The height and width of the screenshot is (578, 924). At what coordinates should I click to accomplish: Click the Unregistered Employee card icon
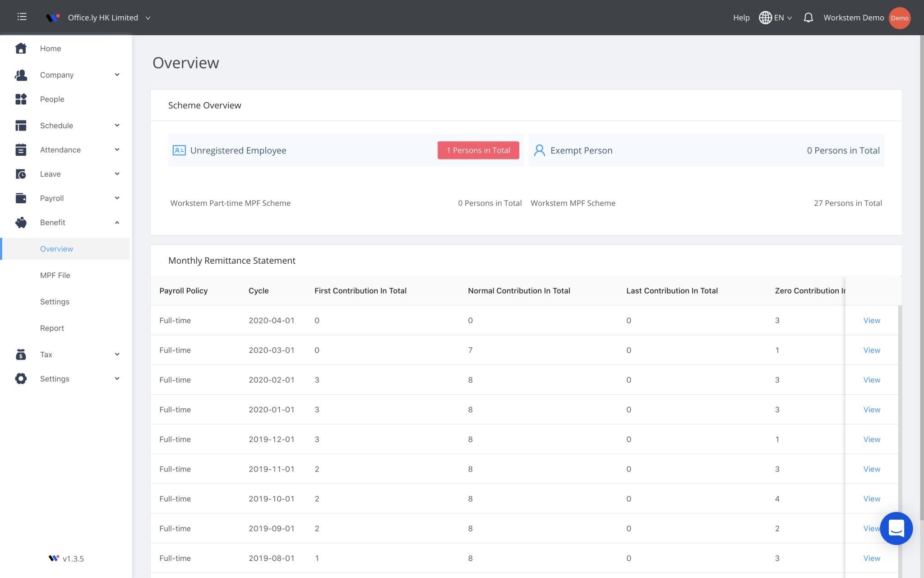[179, 150]
